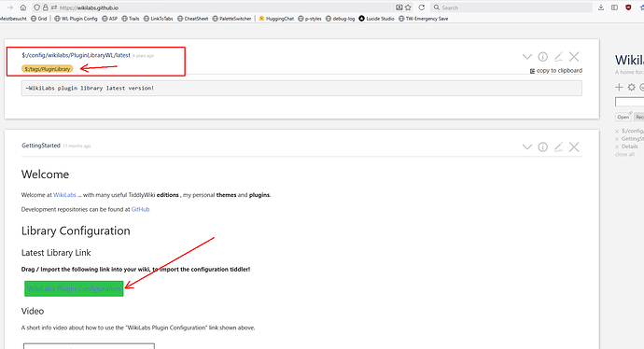The height and width of the screenshot is (349, 644).
Task: Go to the browser home page
Action: pyautogui.click(x=23, y=7)
